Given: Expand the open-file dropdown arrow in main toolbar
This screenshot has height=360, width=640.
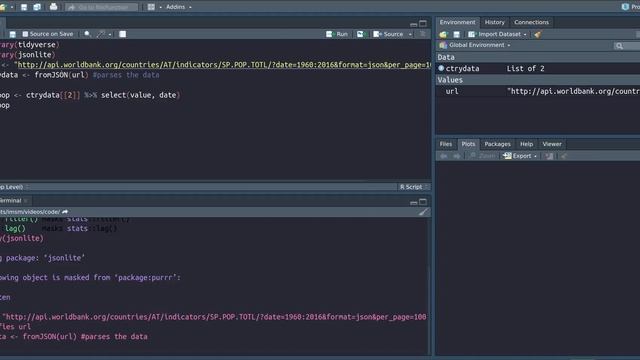Looking at the screenshot, I should pyautogui.click(x=12, y=7).
